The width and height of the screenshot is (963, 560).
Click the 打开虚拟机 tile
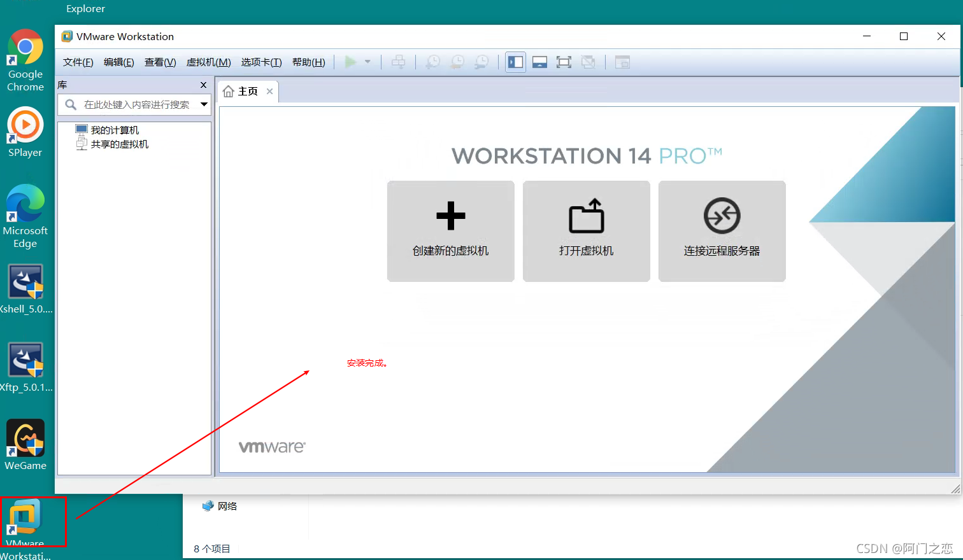coord(587,231)
